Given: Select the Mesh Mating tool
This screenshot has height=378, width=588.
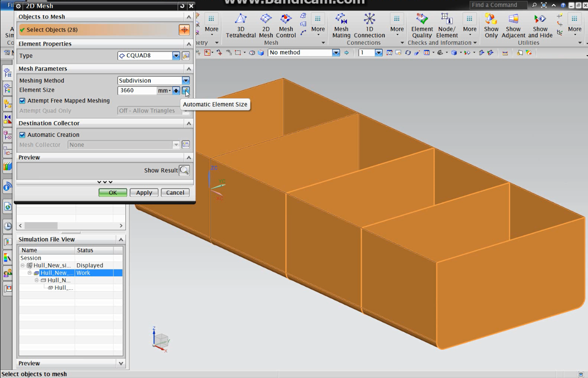Looking at the screenshot, I should tap(341, 19).
